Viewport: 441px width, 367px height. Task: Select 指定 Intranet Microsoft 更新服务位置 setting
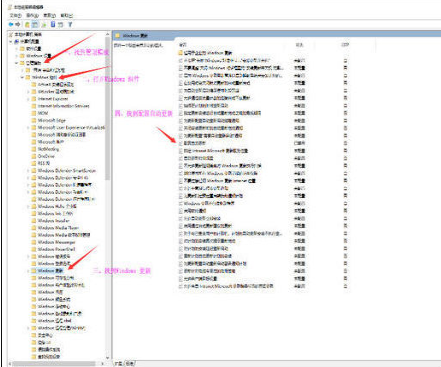coord(216,151)
